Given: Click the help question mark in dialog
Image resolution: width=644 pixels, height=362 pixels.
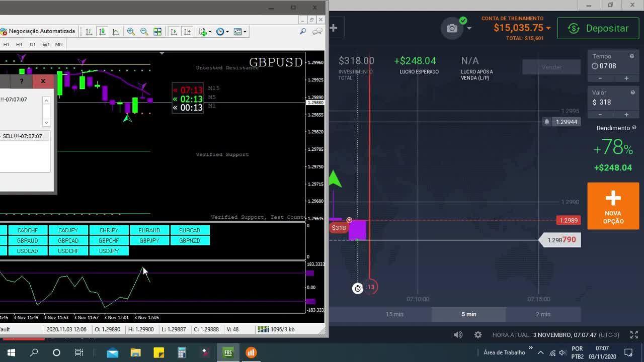Looking at the screenshot, I should pos(21,81).
